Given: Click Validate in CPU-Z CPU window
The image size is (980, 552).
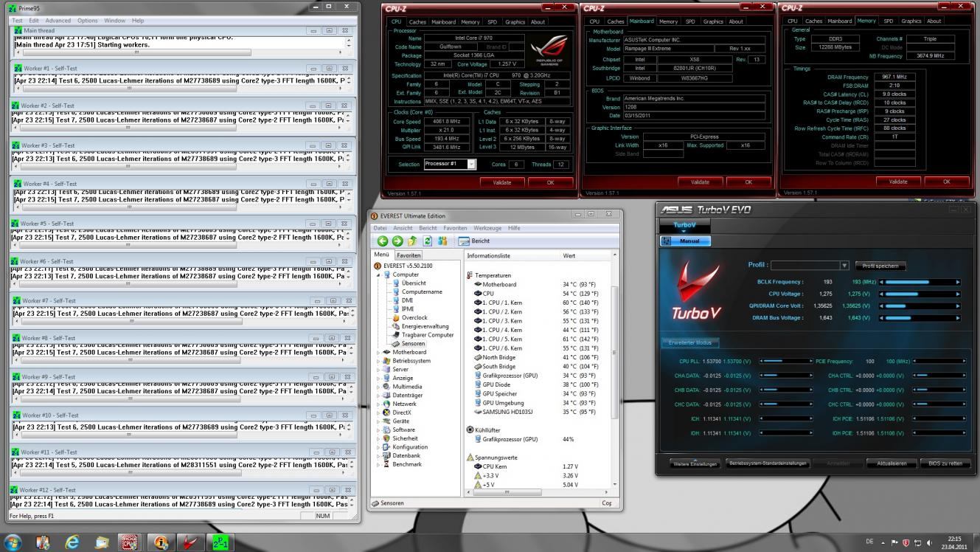Looking at the screenshot, I should coord(502,182).
